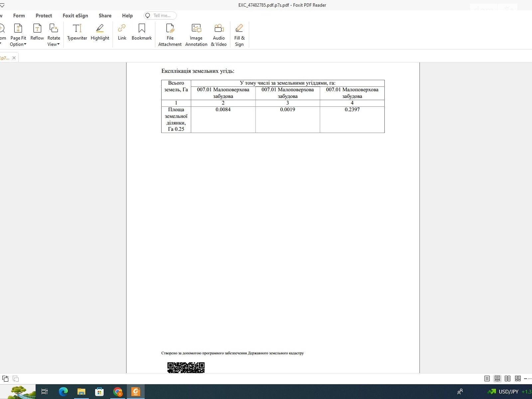Click heading 'Експлікація земельних угідь:'
This screenshot has height=399, width=532.
pos(198,71)
